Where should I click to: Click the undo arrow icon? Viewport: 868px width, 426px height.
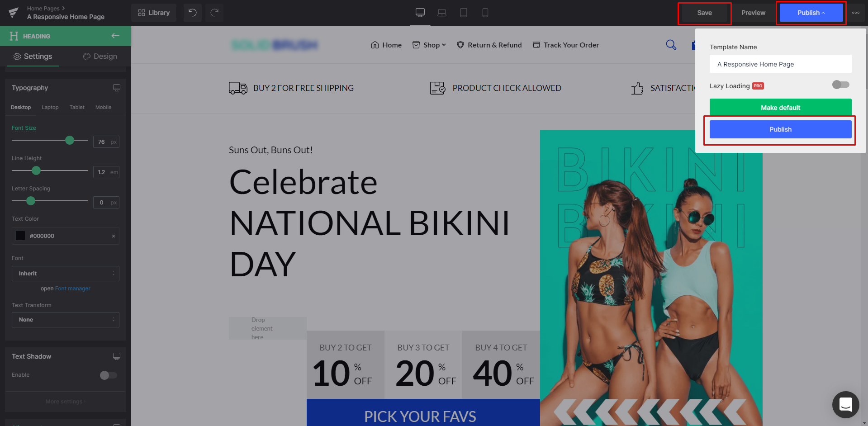click(x=193, y=13)
